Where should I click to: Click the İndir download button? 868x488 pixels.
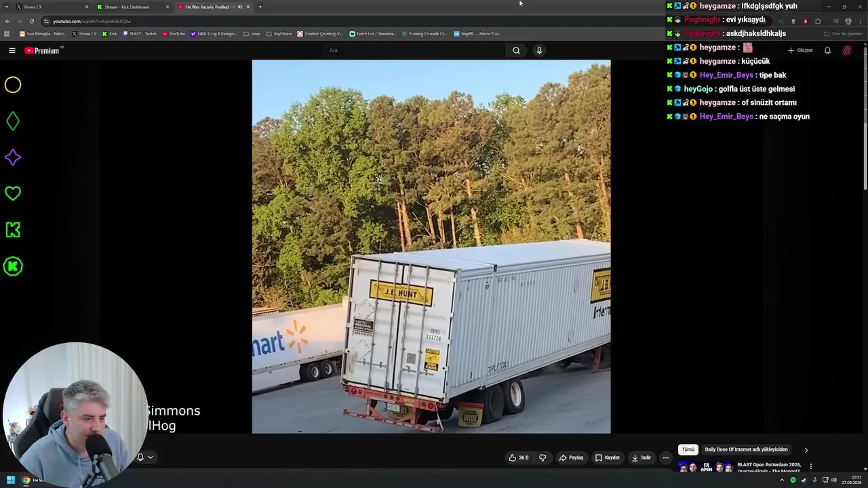(641, 457)
